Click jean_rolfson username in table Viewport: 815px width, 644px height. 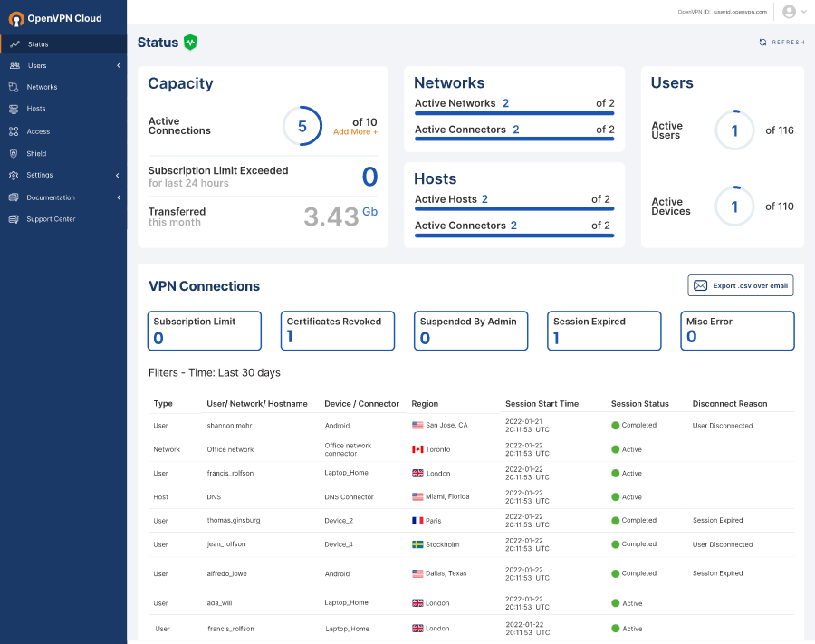(226, 544)
